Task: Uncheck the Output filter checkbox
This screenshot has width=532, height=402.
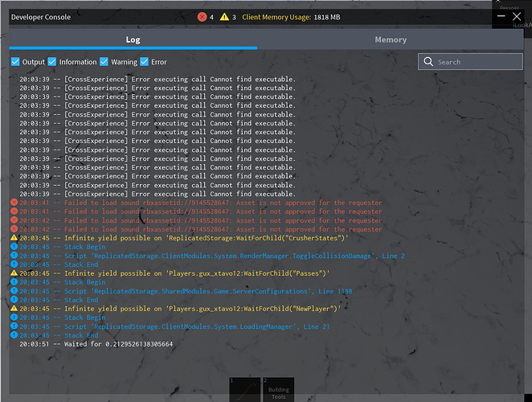Action: point(16,62)
